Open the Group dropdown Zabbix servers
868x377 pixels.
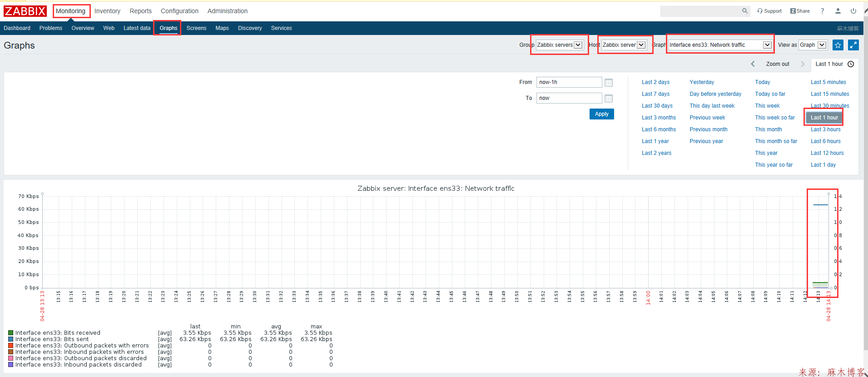(560, 45)
